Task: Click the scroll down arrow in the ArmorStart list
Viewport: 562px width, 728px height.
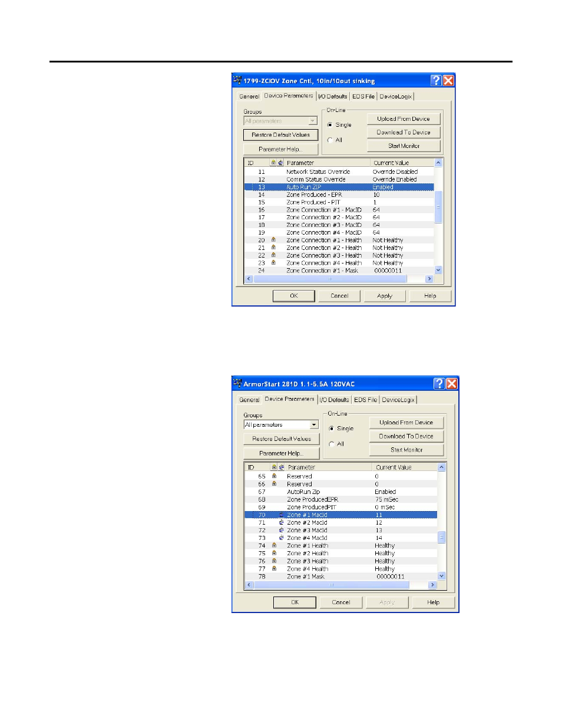Action: click(442, 576)
